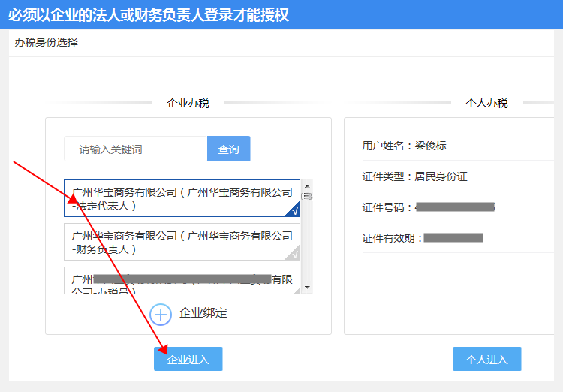
Task: Click the blue checkmark on 法定代表人 entry
Action: 294,210
